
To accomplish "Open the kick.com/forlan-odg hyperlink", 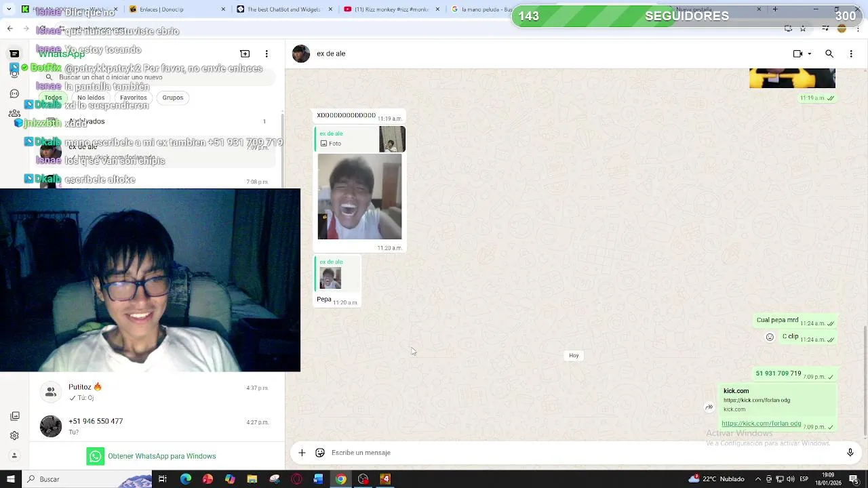I will point(761,424).
